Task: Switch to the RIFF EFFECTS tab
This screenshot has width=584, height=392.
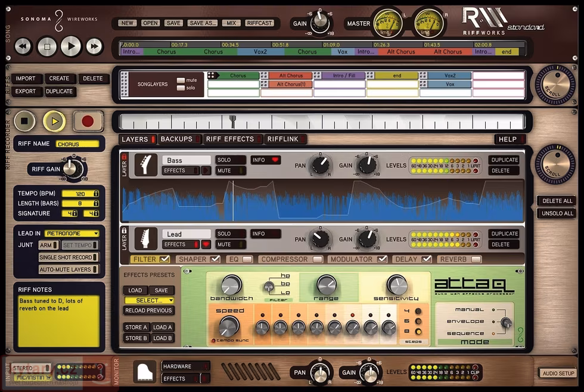Action: tap(231, 139)
